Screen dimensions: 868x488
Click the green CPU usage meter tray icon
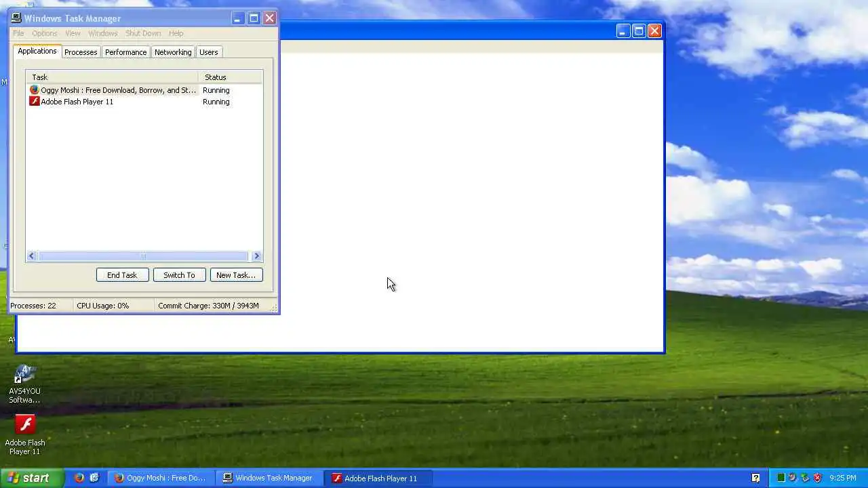781,478
